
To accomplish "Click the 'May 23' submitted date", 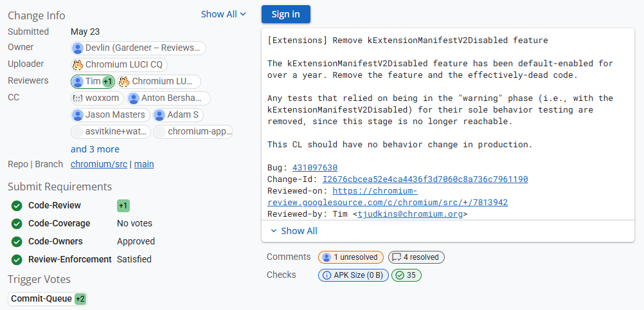I will (x=85, y=32).
